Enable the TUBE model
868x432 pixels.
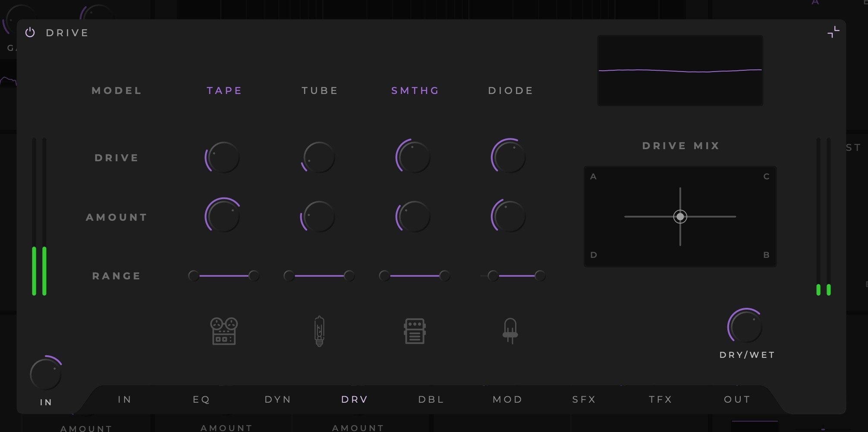(x=320, y=91)
